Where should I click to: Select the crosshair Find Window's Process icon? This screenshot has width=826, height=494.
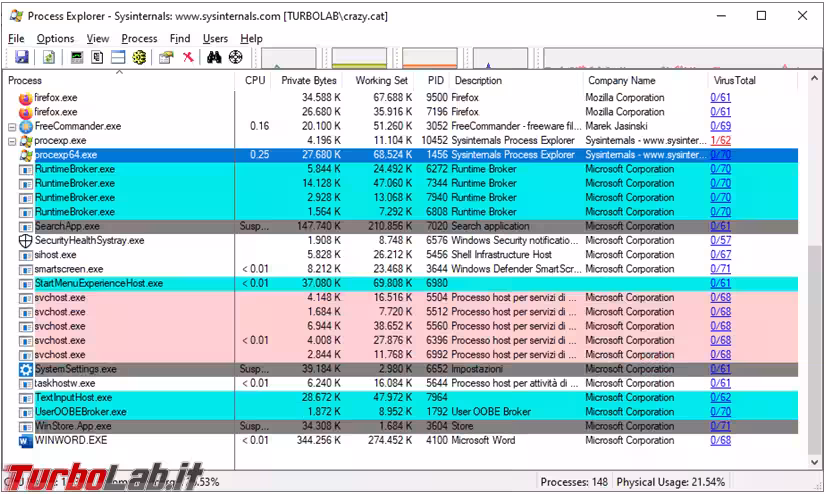236,58
